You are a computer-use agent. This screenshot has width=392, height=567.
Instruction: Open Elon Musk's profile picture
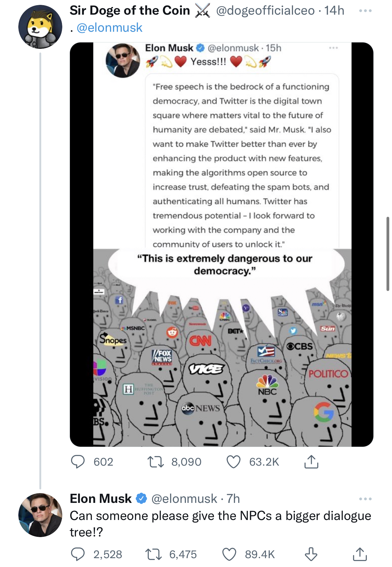click(40, 515)
